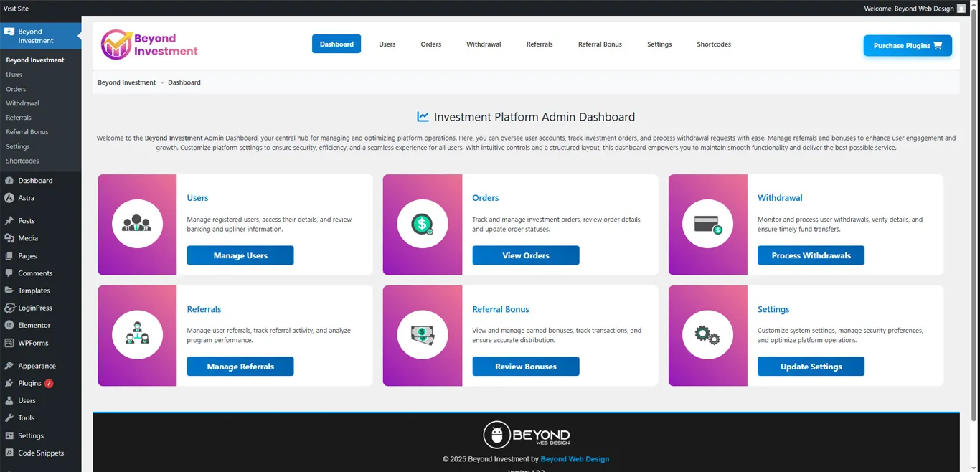Click the Referrals card title
The image size is (980, 472).
(204, 309)
